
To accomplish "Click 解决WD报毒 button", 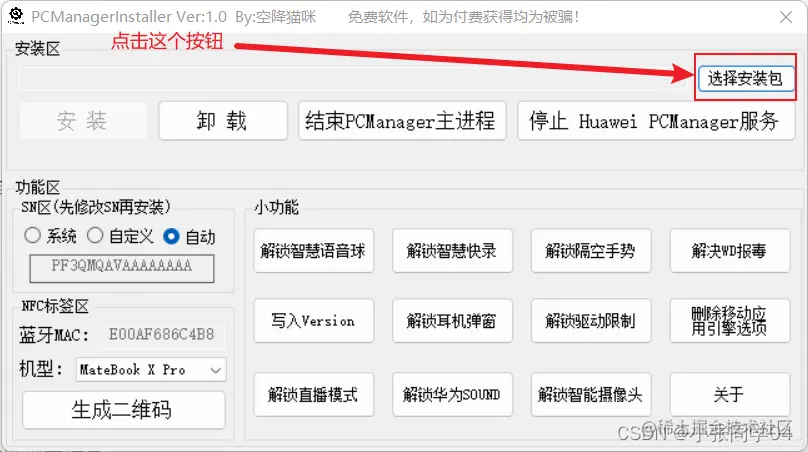I will point(730,250).
